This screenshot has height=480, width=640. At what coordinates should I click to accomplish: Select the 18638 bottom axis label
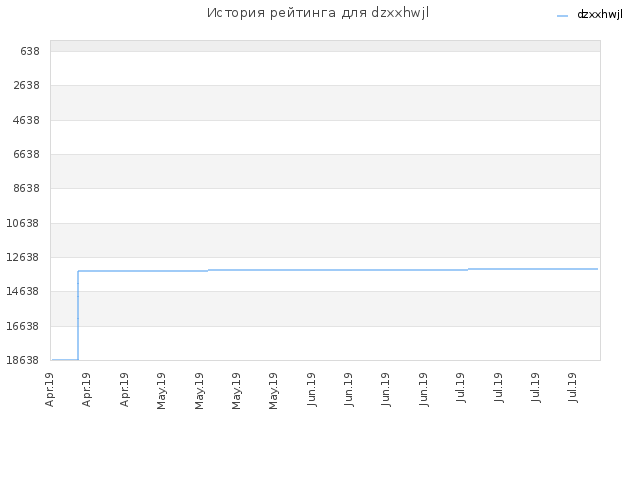point(23,360)
